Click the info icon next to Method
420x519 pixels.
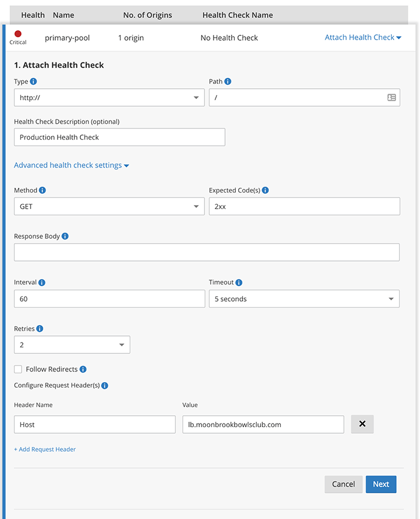pos(43,190)
